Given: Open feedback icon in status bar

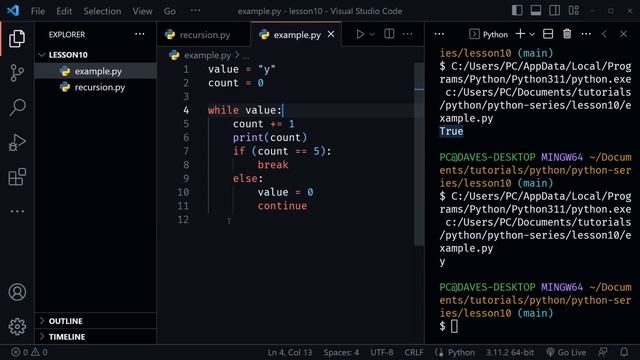Looking at the screenshot, I should [602, 352].
